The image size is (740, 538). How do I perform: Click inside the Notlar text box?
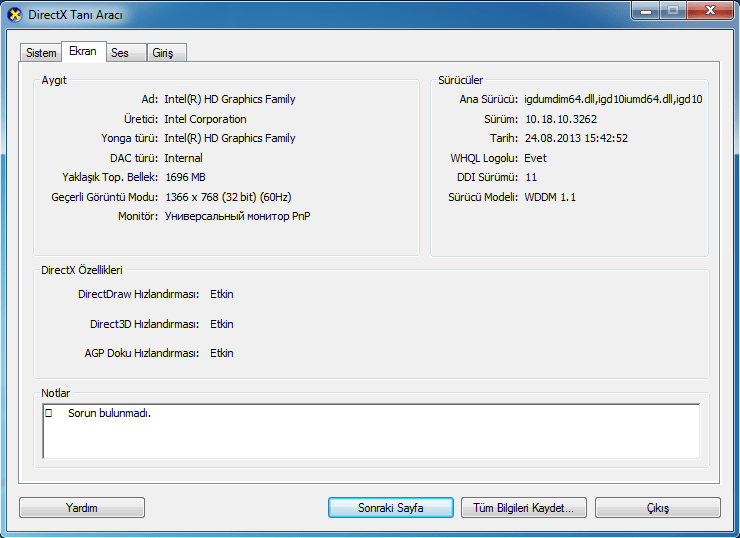point(371,431)
